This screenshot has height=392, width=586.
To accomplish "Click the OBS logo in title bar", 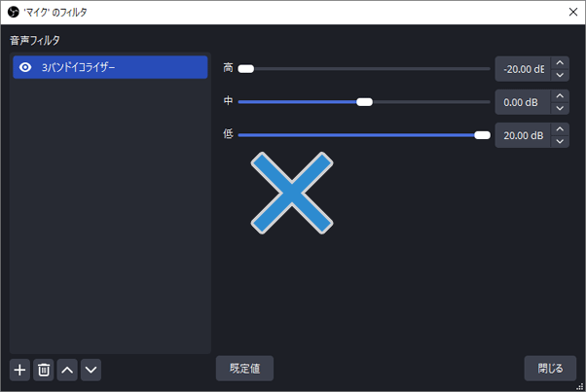I will pos(13,12).
